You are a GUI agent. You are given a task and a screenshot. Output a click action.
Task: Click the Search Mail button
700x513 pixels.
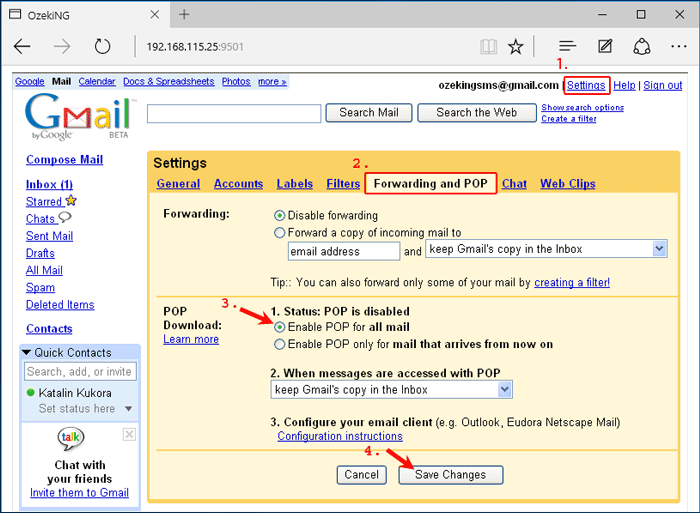point(369,113)
